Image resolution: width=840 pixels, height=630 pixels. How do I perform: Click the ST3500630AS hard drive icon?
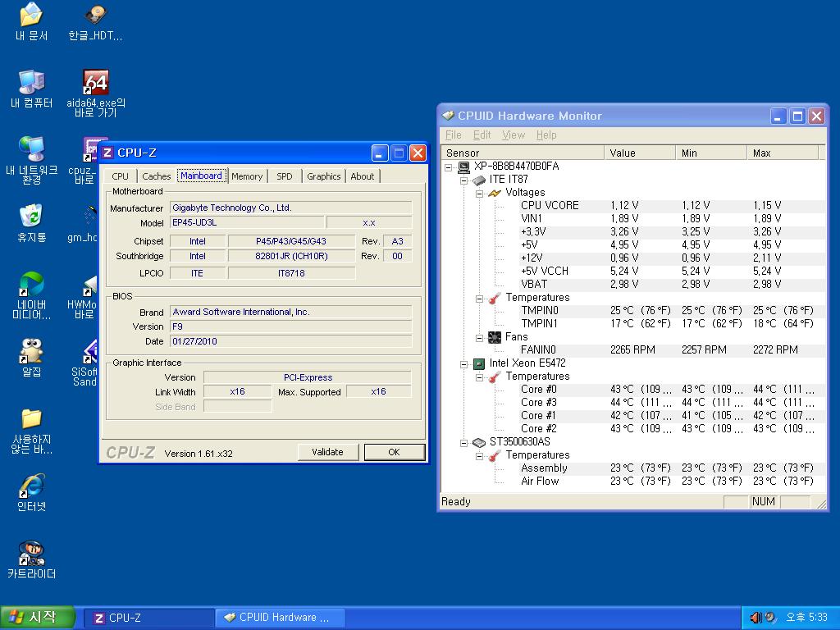click(x=479, y=442)
